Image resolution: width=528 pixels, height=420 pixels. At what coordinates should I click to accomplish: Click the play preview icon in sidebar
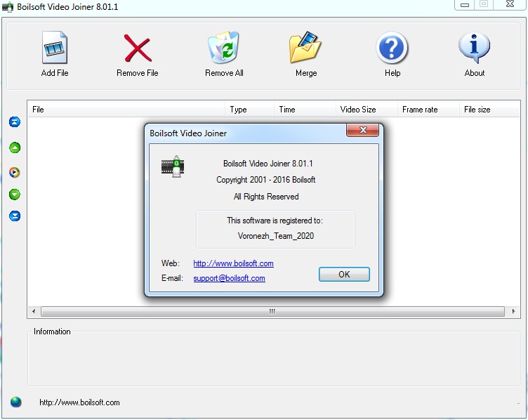(15, 173)
